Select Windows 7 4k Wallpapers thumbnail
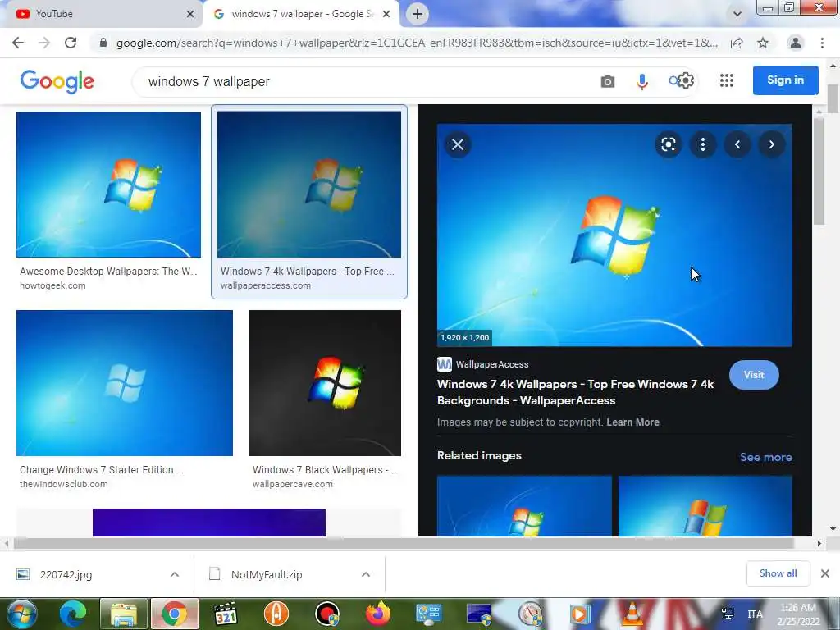 [309, 185]
